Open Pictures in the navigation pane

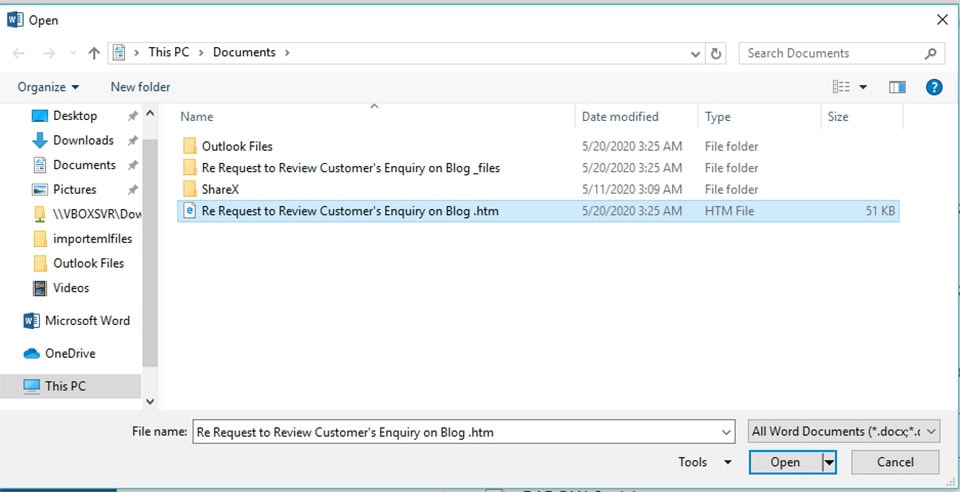[64, 189]
